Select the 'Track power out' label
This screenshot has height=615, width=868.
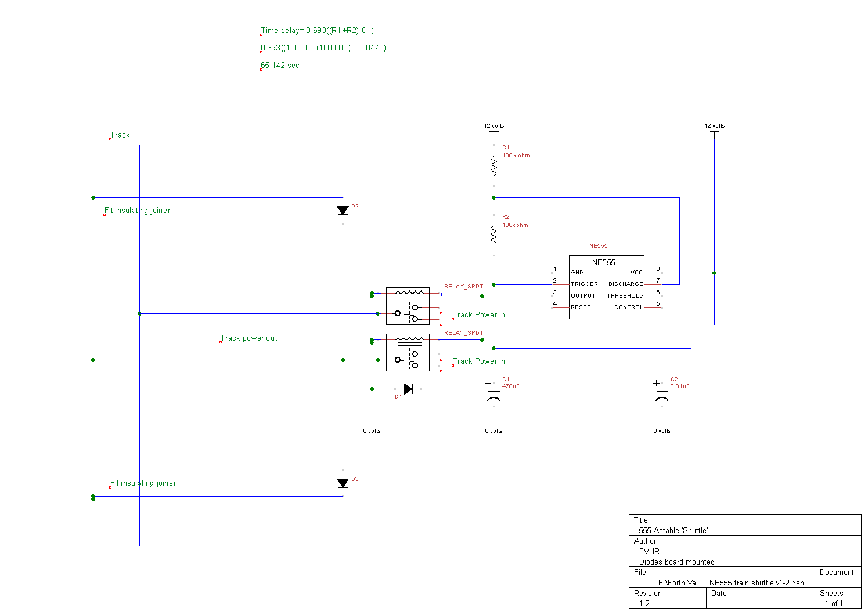[x=249, y=338]
